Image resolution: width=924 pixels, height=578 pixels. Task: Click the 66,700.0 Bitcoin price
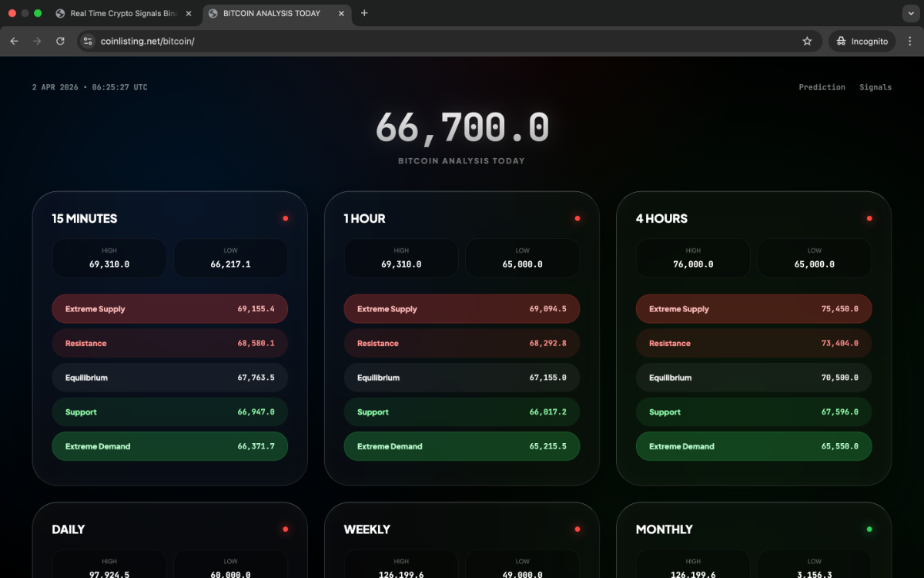[x=462, y=128]
